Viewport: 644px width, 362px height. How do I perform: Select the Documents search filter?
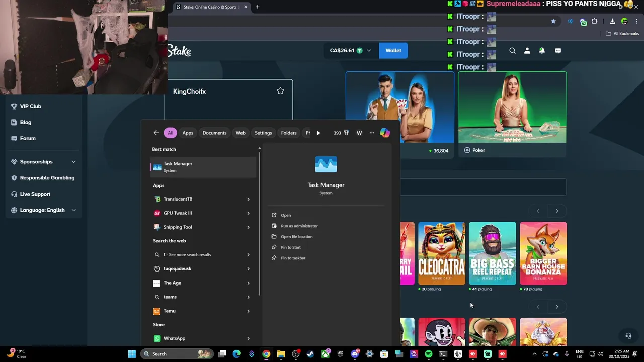[x=214, y=133]
